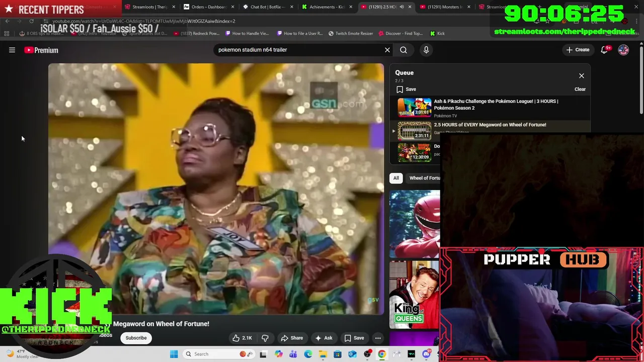Click the video player to pause
This screenshot has height=362, width=644.
tap(216, 189)
